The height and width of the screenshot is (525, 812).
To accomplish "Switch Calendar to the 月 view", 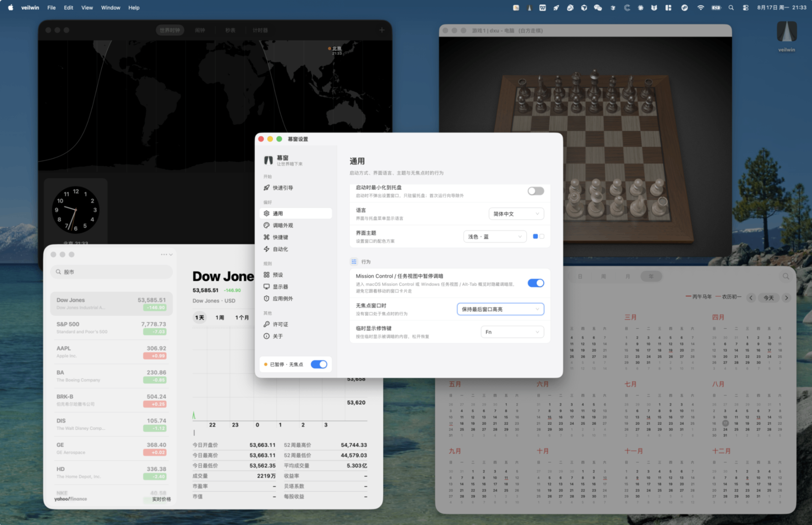I will pyautogui.click(x=628, y=276).
